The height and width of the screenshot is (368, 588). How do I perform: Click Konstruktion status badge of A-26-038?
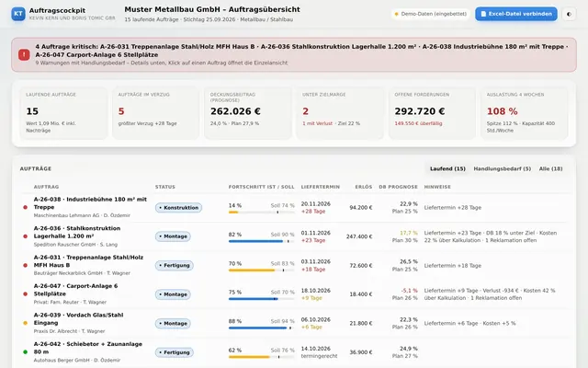pyautogui.click(x=178, y=208)
